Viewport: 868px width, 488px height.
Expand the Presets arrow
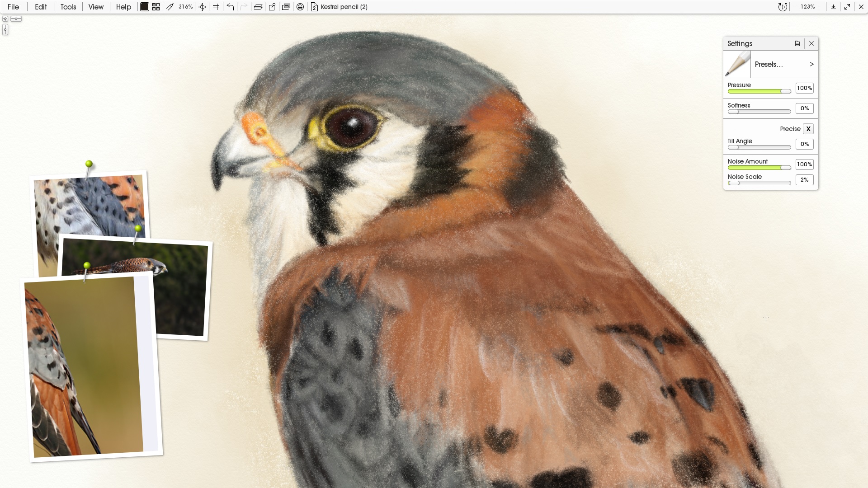(x=811, y=64)
